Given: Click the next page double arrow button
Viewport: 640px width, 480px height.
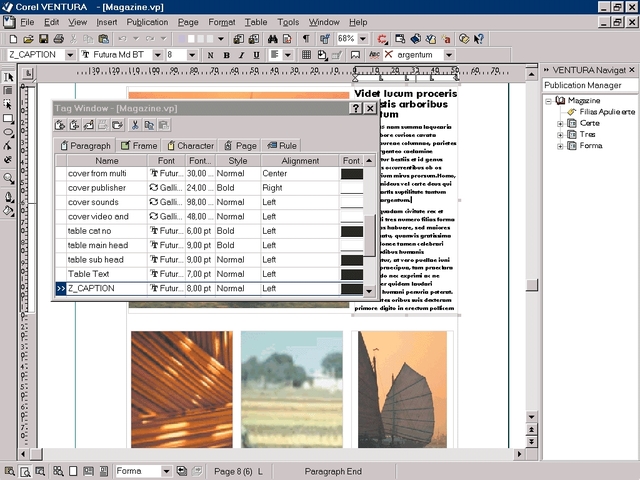Looking at the screenshot, I should tap(531, 442).
